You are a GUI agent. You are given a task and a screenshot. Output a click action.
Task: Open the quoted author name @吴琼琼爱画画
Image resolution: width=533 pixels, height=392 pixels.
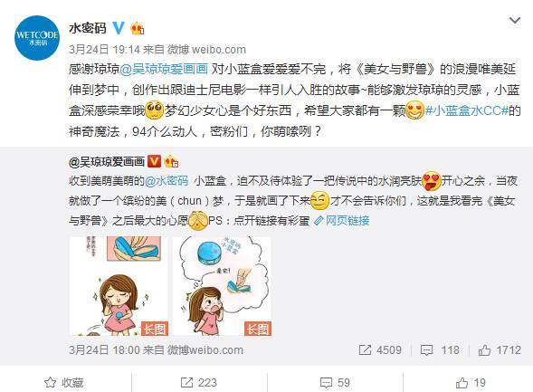pyautogui.click(x=107, y=161)
